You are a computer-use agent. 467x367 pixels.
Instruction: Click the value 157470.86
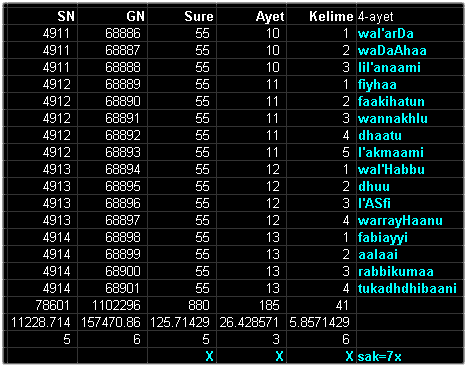pyautogui.click(x=111, y=322)
